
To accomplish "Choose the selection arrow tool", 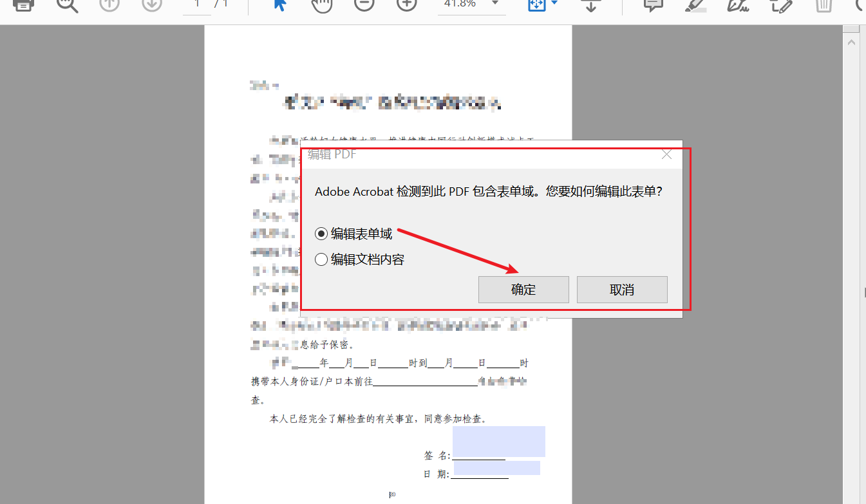I will [x=280, y=5].
